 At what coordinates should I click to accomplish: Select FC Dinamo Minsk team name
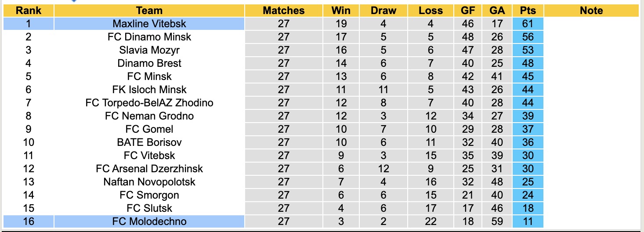[x=149, y=37]
